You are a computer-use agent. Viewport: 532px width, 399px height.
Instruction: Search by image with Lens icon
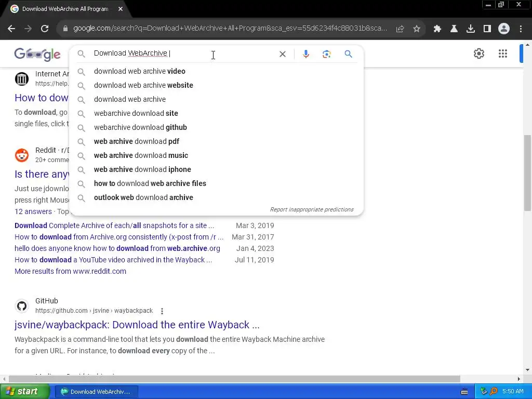(326, 54)
